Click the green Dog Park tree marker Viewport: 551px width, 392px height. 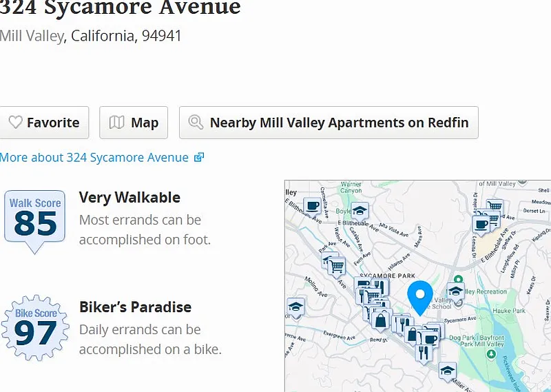pyautogui.click(x=490, y=354)
